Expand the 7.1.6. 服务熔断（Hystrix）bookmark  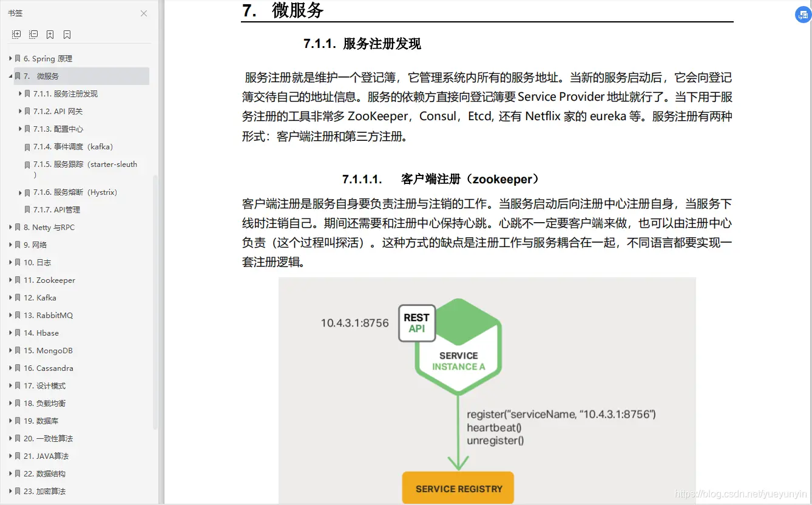(x=20, y=192)
